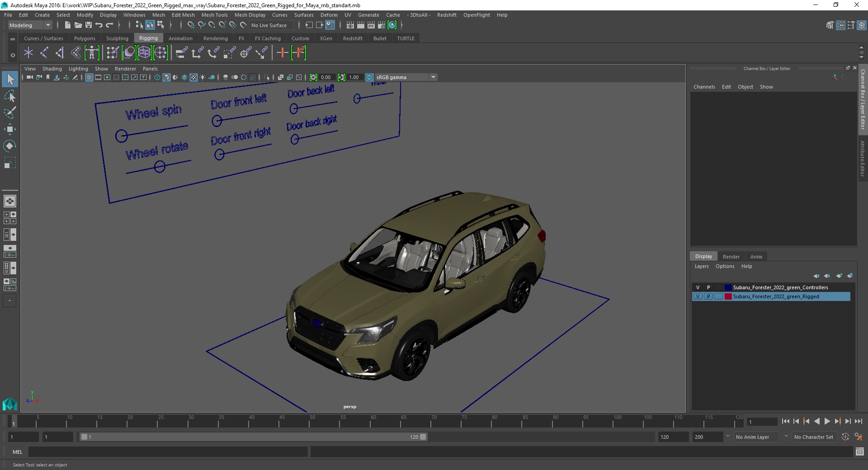
Task: Pick the Scale tool in the toolbox
Action: pyautogui.click(x=9, y=163)
